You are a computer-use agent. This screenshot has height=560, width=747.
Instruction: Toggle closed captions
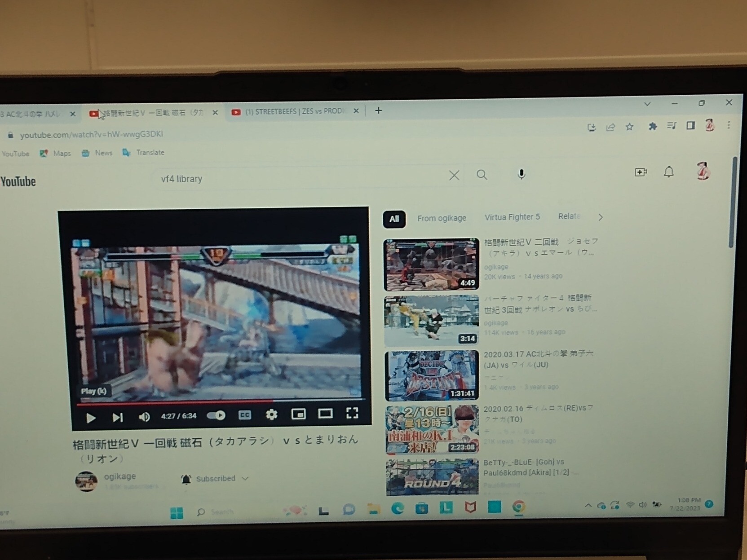(244, 415)
